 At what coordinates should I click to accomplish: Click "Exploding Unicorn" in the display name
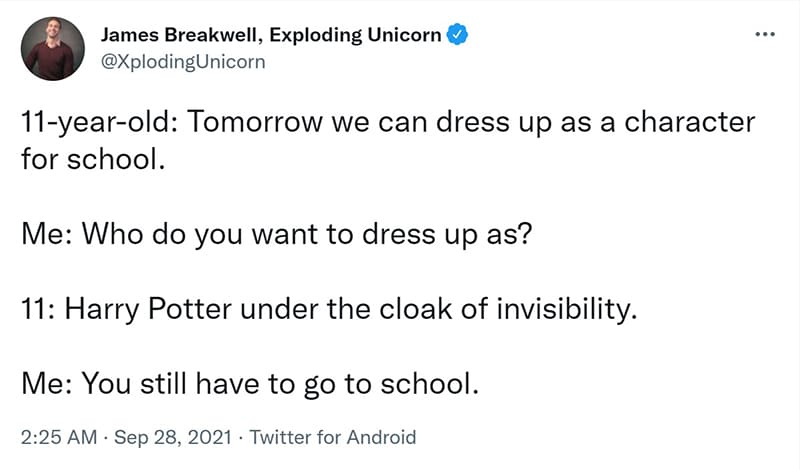pos(355,35)
